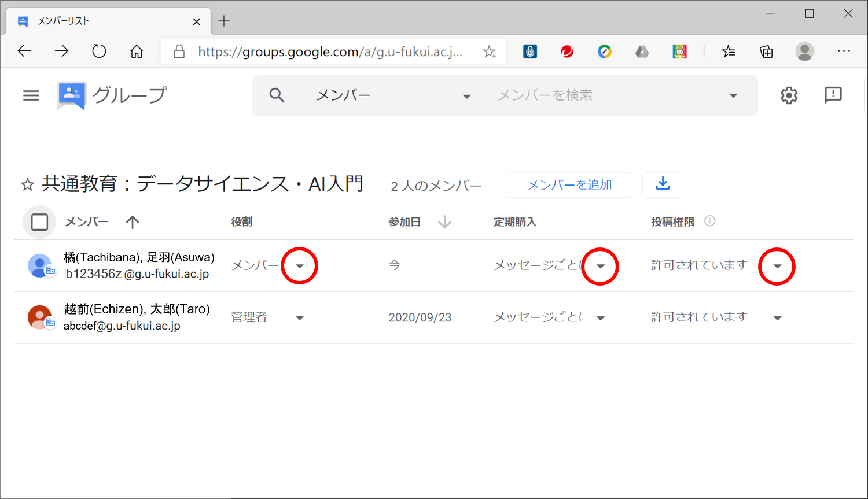Open the browser profile avatar

click(804, 51)
